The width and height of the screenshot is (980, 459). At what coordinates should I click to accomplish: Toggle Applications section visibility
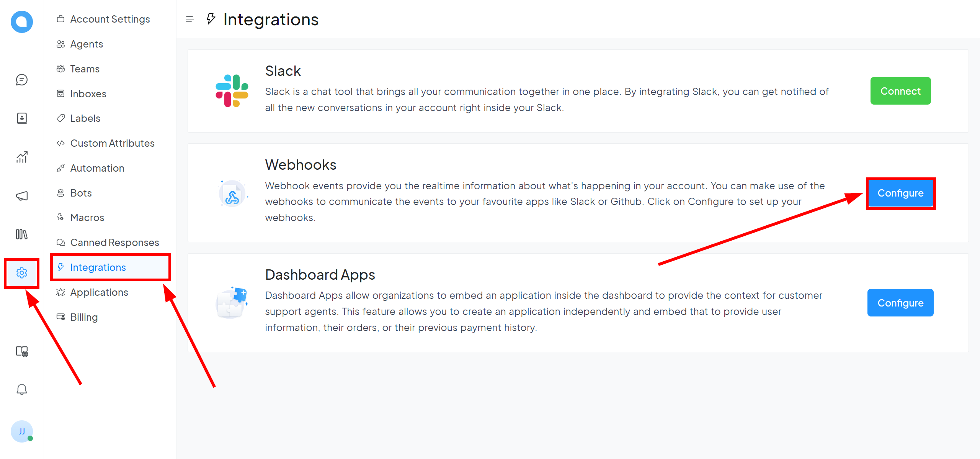(100, 292)
